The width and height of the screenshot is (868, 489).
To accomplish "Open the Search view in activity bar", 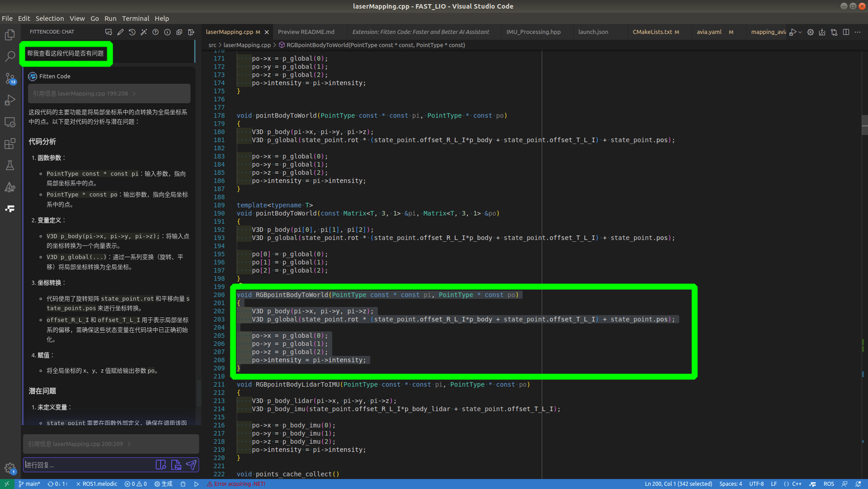I will 10,57.
